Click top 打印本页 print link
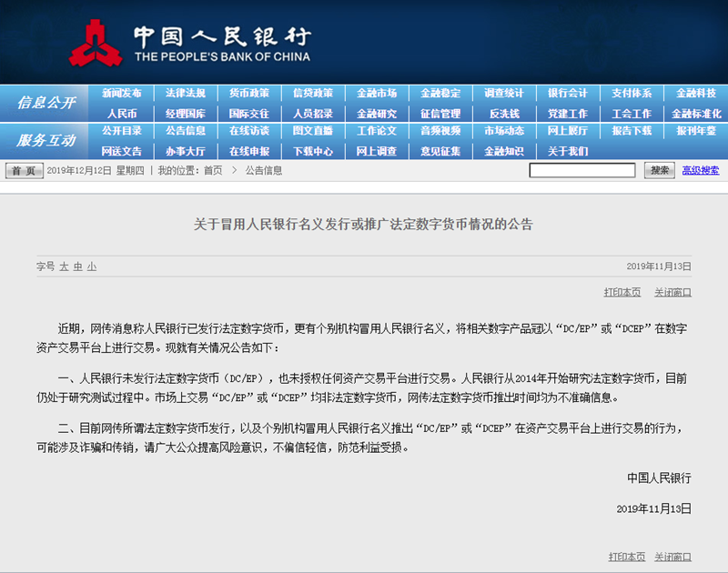 point(622,292)
